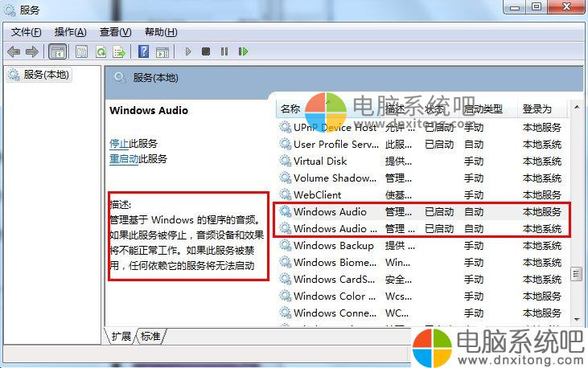Click the gear icon beside Windows Conne...
Viewport: 588px width, 368px height.
click(286, 313)
